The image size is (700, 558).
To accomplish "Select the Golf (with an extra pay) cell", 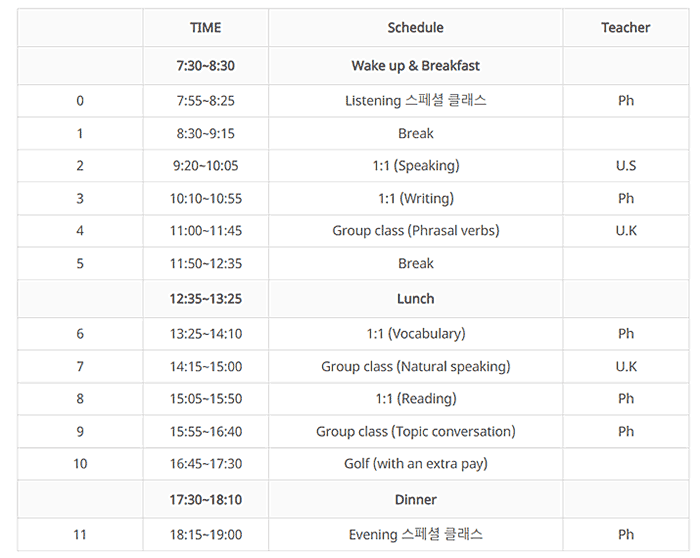I will [415, 464].
